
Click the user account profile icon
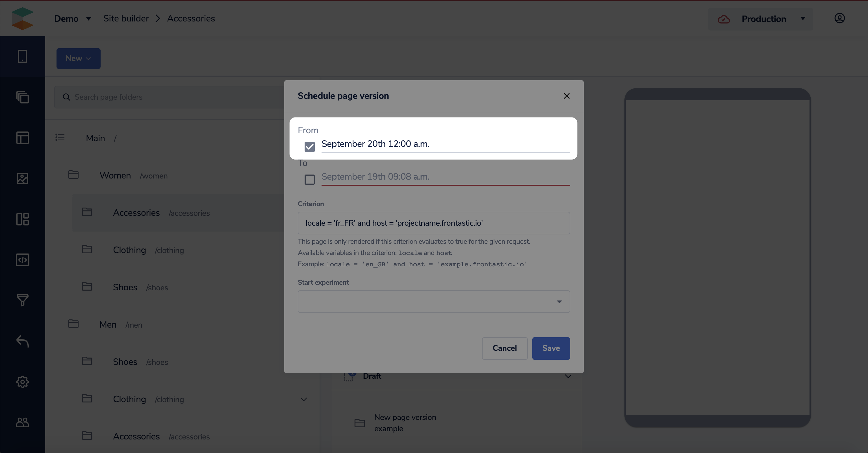click(839, 18)
